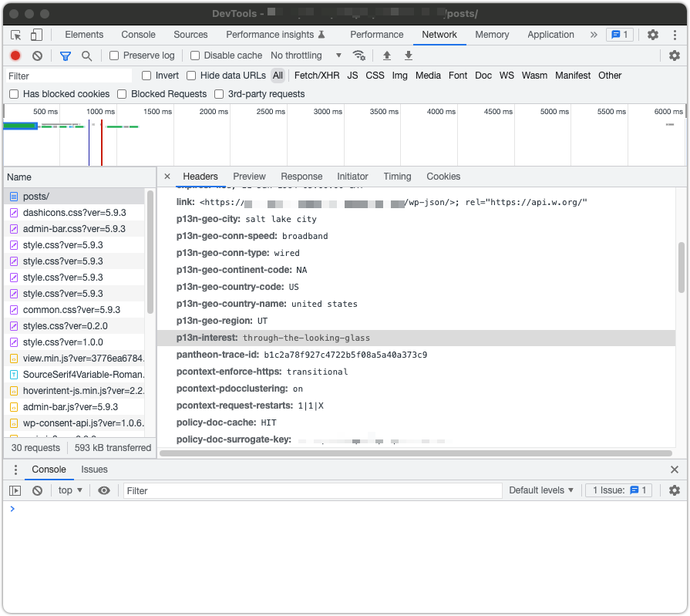This screenshot has height=616, width=690.
Task: Toggle the device toolbar
Action: (35, 35)
